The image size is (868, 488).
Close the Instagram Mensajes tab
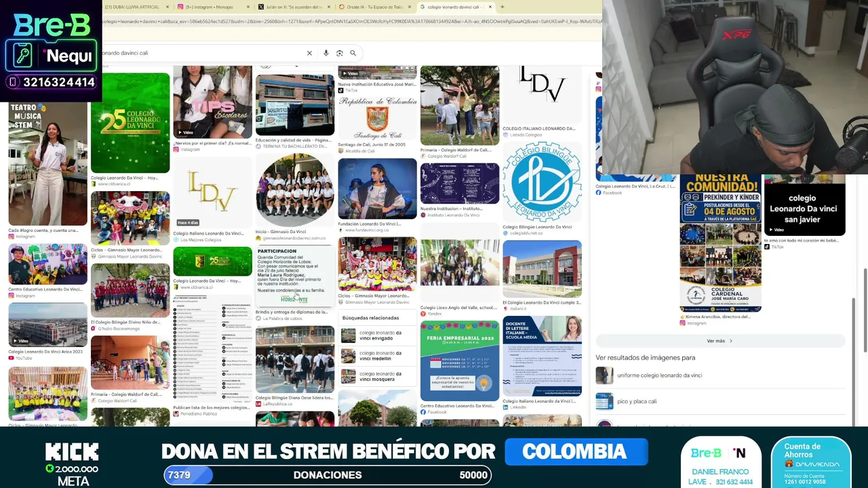point(249,7)
